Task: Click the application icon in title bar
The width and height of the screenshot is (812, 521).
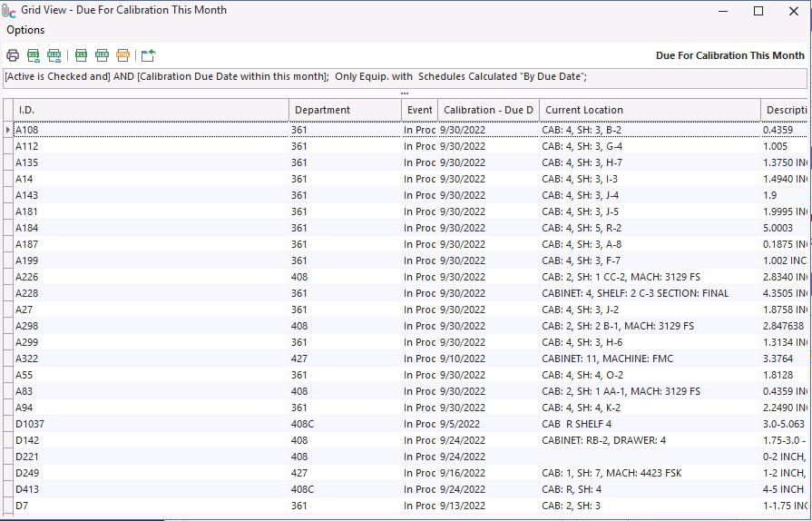Action: tap(9, 11)
